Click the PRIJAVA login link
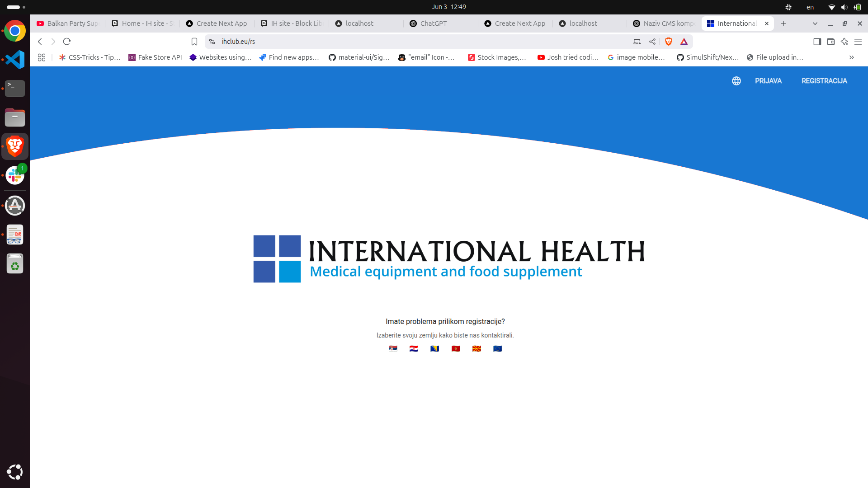The image size is (868, 488). [768, 81]
